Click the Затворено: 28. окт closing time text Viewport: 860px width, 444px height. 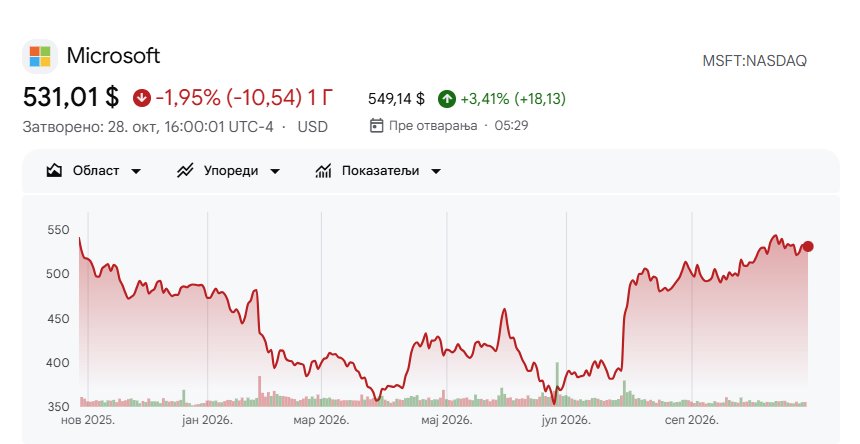(148, 127)
